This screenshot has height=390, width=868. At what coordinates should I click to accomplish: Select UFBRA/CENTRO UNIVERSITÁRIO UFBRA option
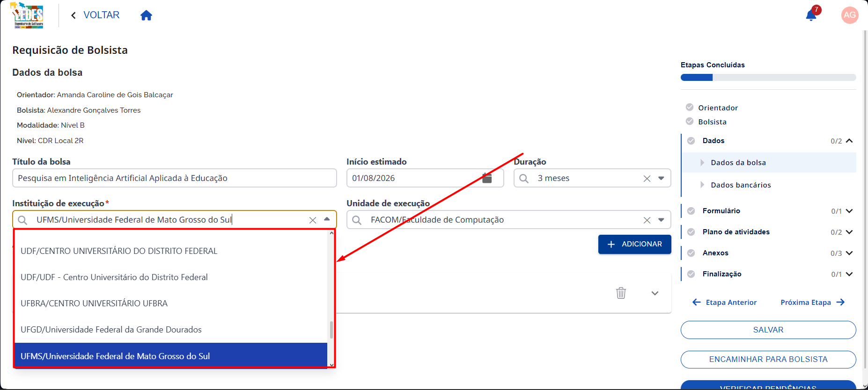pos(171,303)
